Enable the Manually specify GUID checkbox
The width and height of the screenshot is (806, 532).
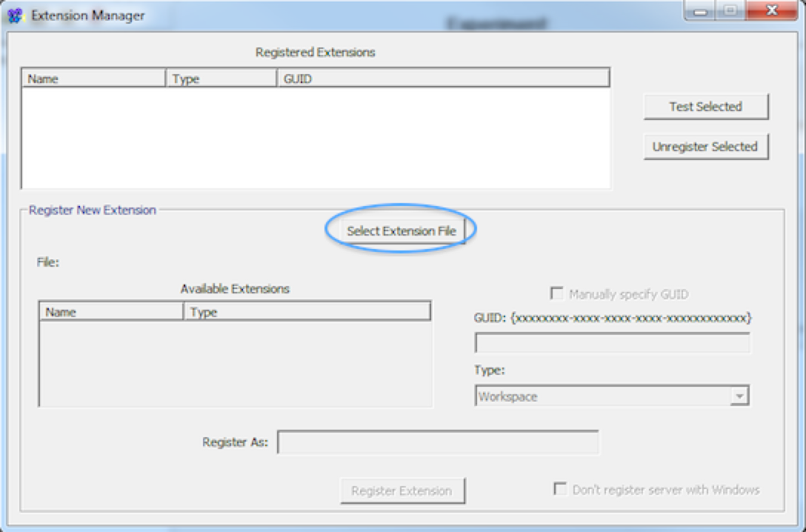click(x=556, y=294)
